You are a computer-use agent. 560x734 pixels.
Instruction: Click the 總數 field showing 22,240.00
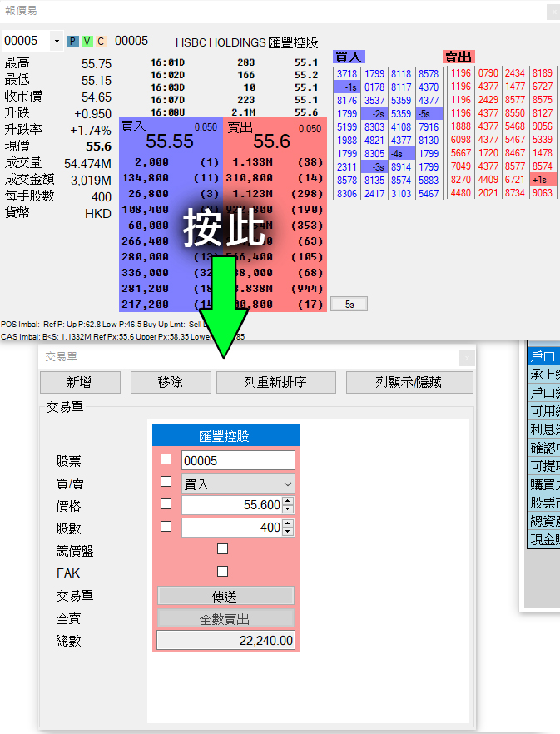click(225, 641)
